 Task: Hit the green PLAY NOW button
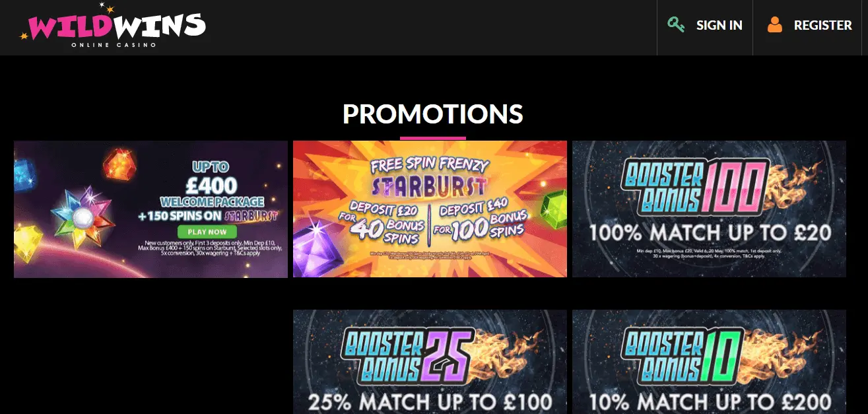(x=207, y=232)
